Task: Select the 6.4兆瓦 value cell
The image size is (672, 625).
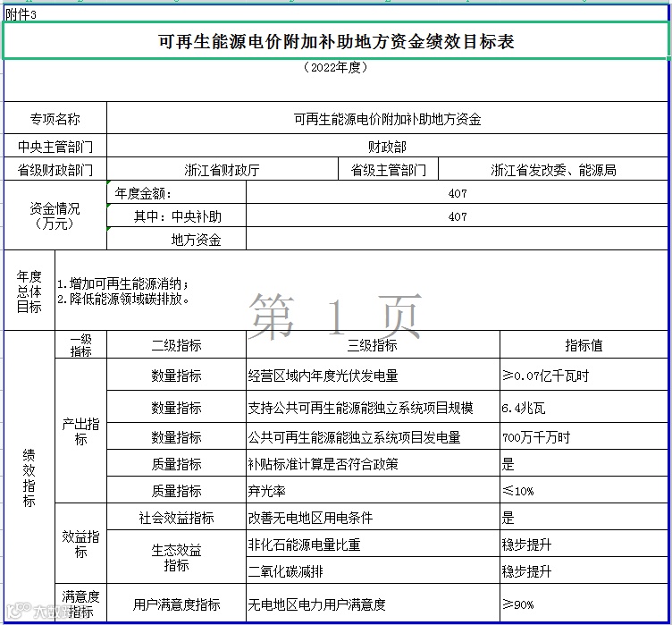Action: pyautogui.click(x=584, y=407)
